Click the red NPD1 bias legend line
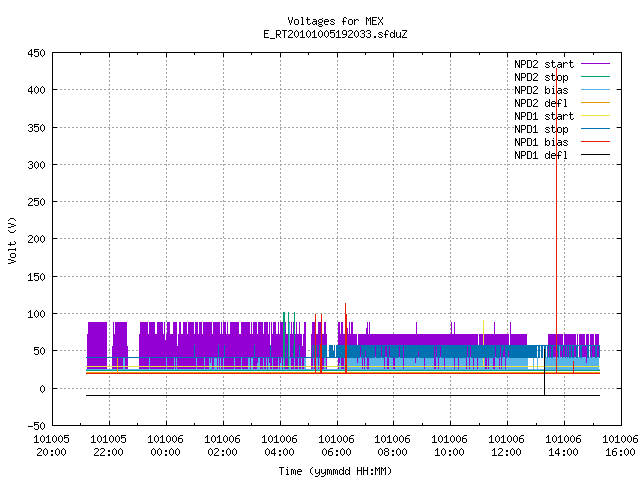 coord(595,142)
